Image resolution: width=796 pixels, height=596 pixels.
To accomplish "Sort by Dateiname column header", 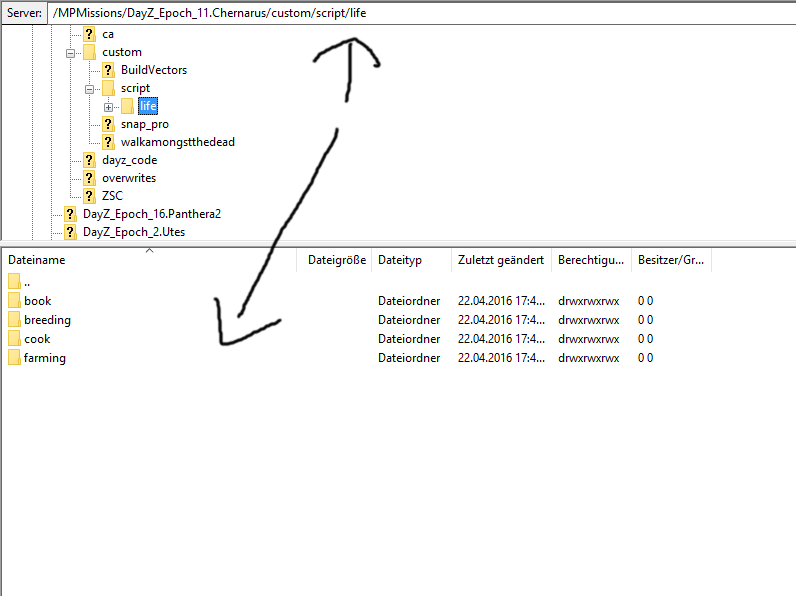I will click(149, 260).
